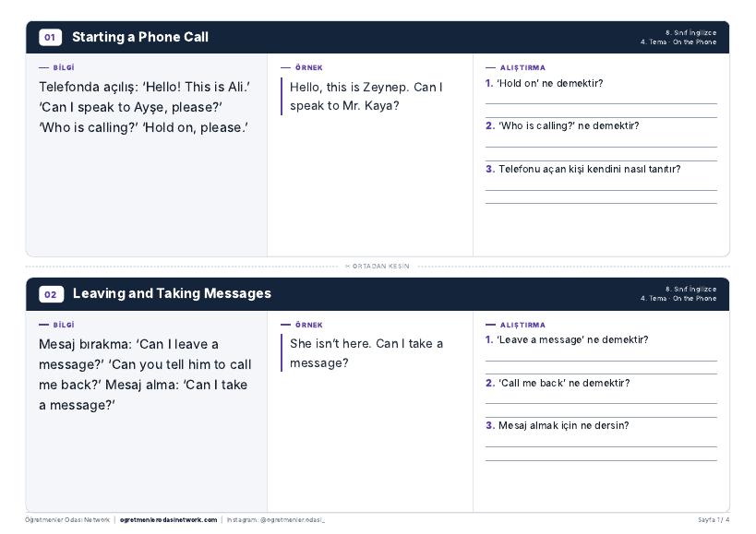Click the answer line under 'Who is calling?' question
This screenshot has width=756, height=534.
coord(601,147)
